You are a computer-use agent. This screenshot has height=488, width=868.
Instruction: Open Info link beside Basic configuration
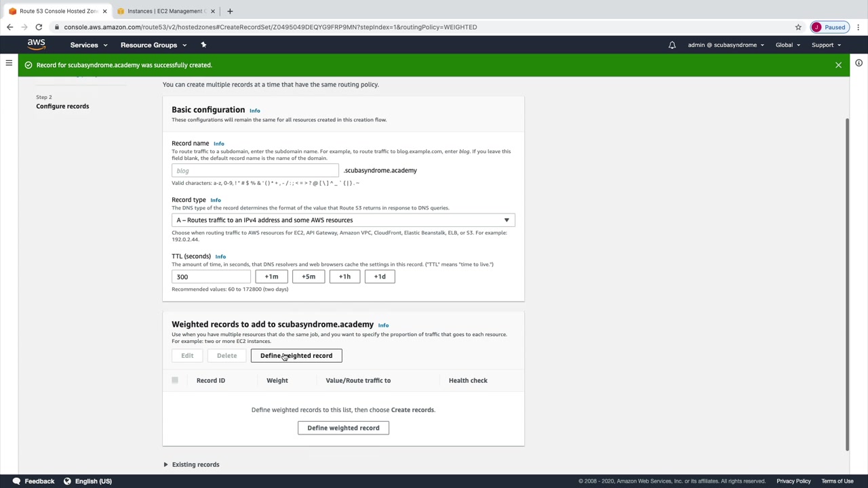254,110
